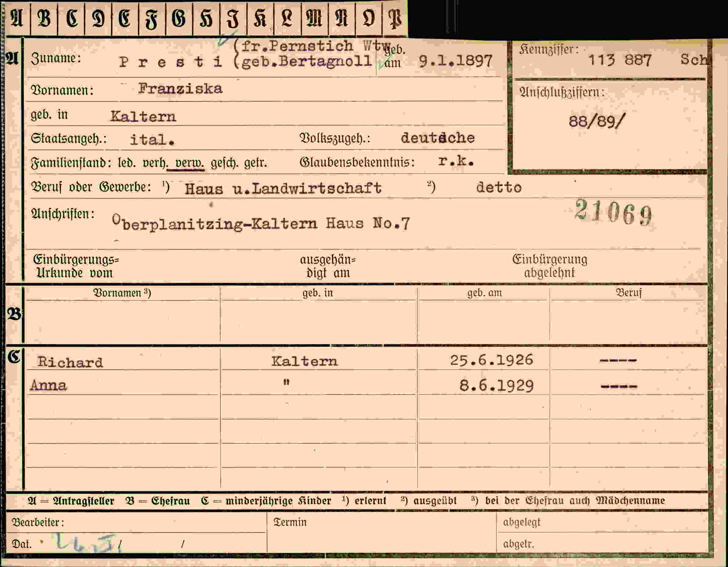Click the word 'detto' in occupation row
The width and height of the screenshot is (728, 567).
499,188
